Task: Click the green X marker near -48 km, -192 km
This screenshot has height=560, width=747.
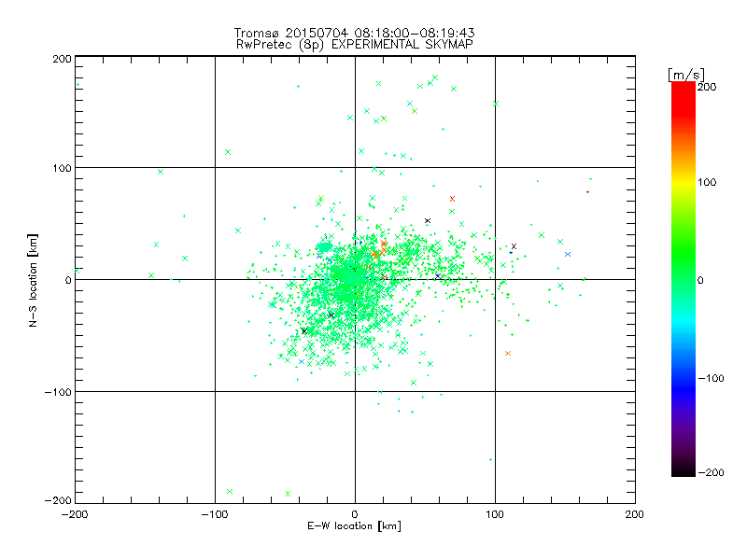Action: pos(288,494)
